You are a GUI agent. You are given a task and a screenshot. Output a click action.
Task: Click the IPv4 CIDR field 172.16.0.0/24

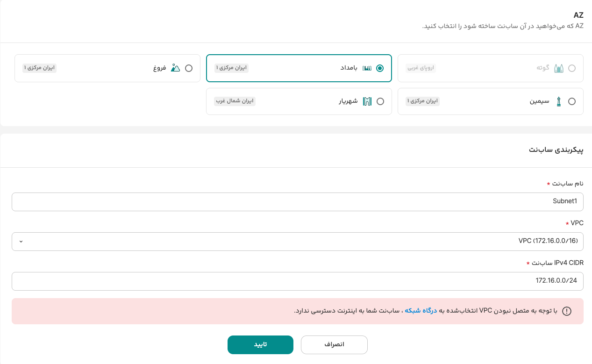pos(297,281)
